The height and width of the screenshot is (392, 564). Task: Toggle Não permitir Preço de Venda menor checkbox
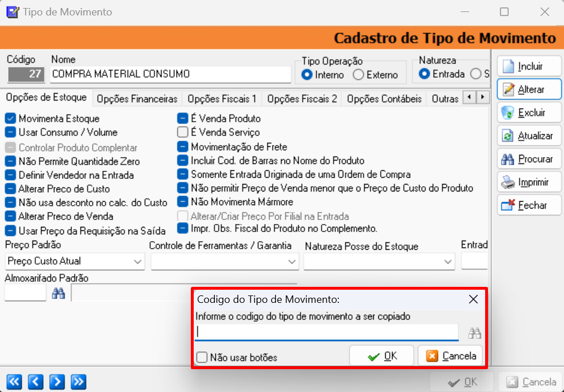coord(183,188)
